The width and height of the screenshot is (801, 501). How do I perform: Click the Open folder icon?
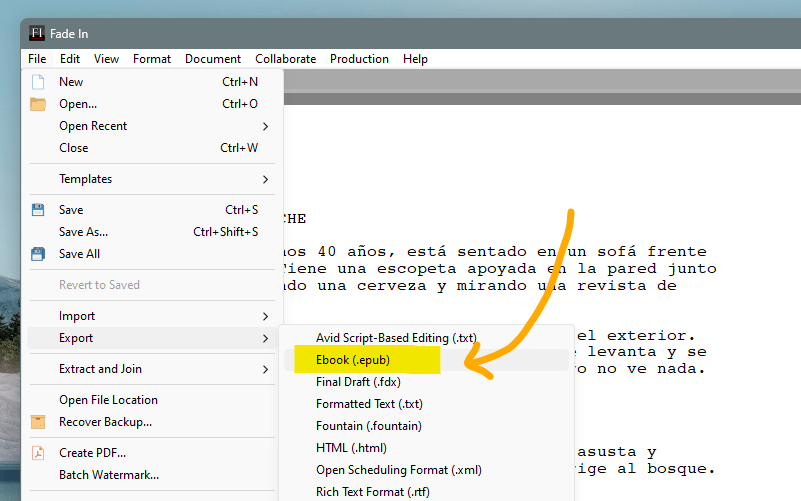pos(38,104)
